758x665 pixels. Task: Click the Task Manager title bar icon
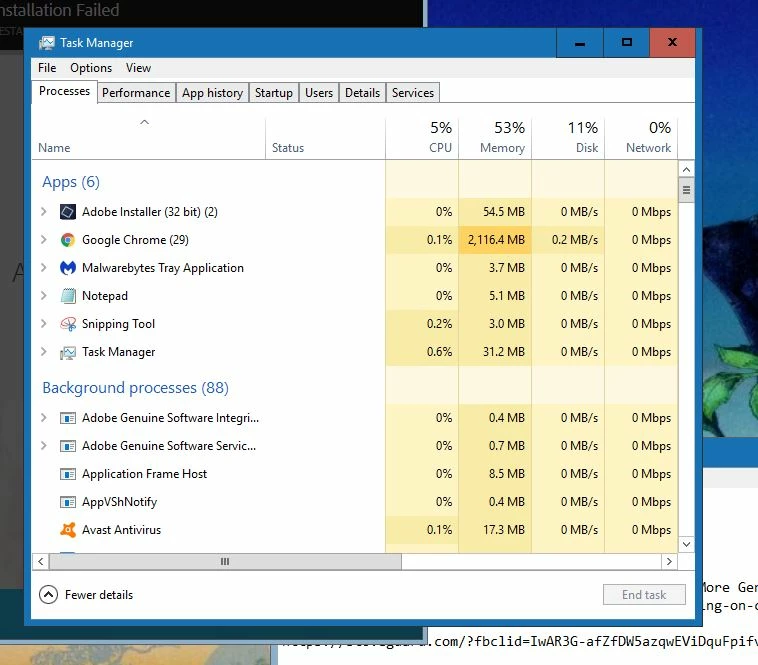(x=47, y=43)
